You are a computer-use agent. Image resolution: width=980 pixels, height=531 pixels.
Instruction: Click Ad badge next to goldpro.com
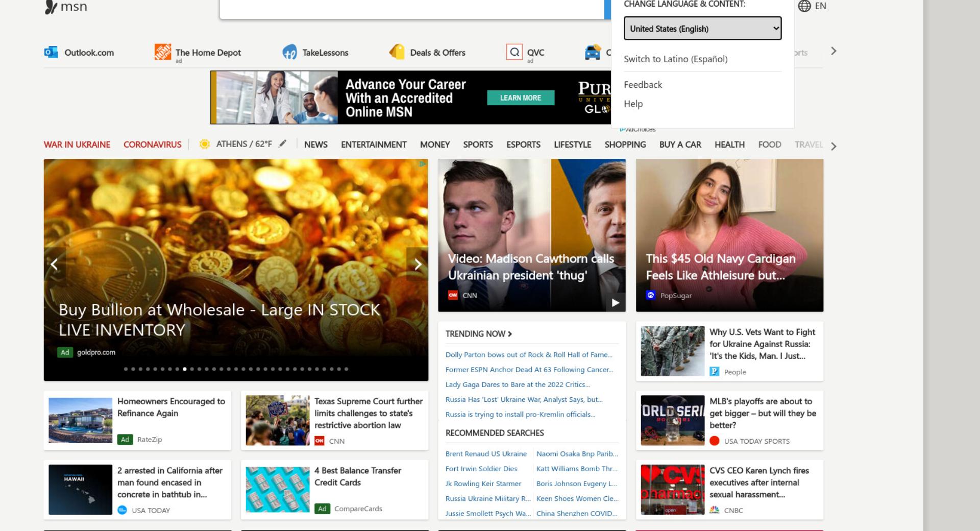65,352
